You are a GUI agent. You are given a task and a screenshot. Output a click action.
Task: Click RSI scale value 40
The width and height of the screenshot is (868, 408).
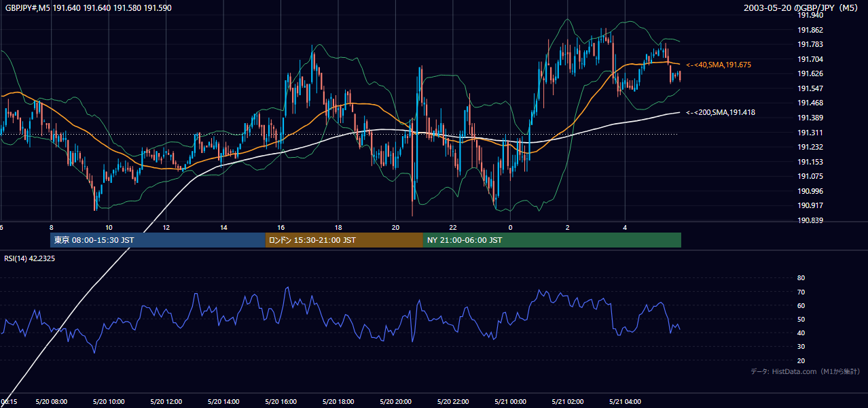click(x=801, y=333)
